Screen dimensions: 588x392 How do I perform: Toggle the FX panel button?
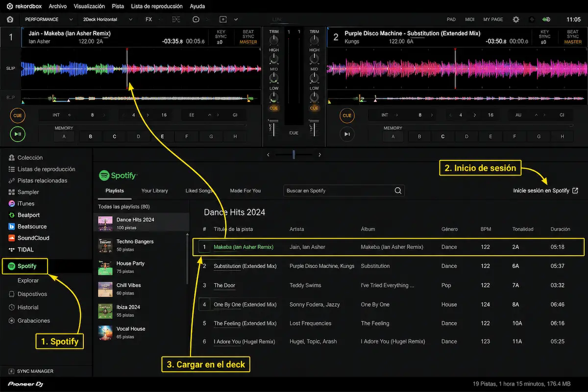pyautogui.click(x=149, y=20)
